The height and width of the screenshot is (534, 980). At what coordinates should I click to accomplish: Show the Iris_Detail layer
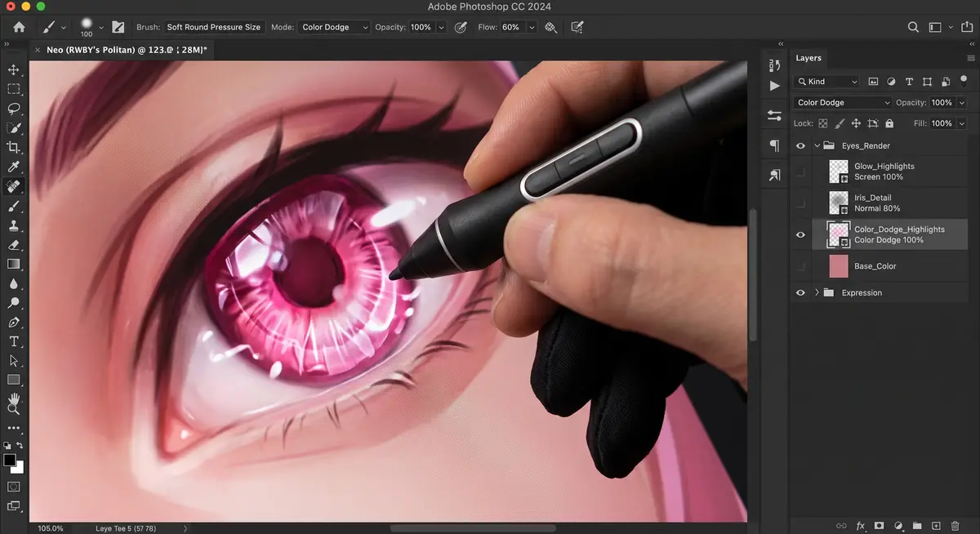(x=800, y=202)
